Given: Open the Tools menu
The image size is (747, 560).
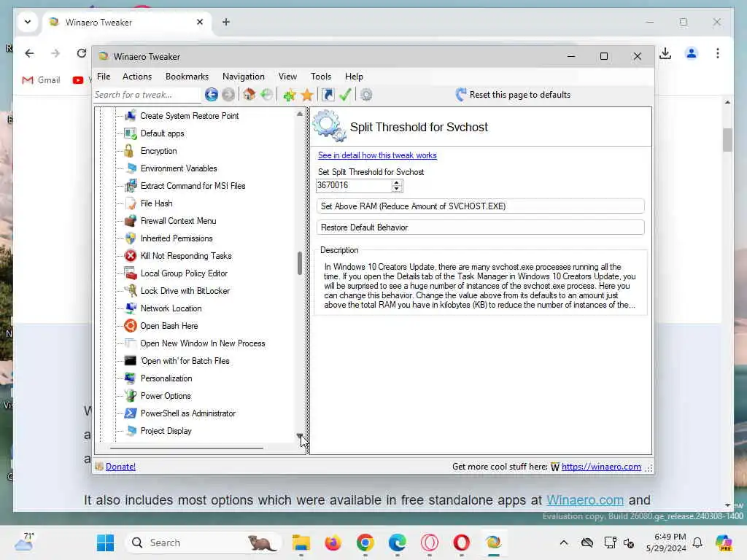Looking at the screenshot, I should pyautogui.click(x=321, y=76).
